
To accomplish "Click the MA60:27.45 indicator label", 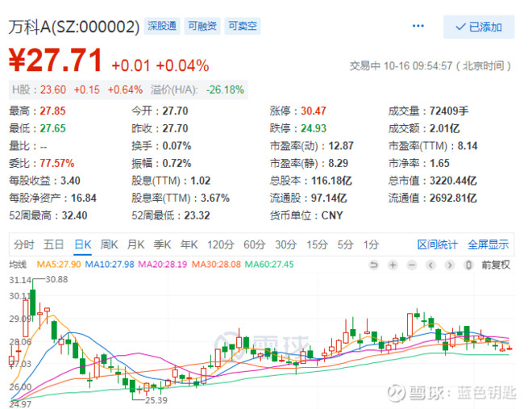I will pyautogui.click(x=269, y=265).
